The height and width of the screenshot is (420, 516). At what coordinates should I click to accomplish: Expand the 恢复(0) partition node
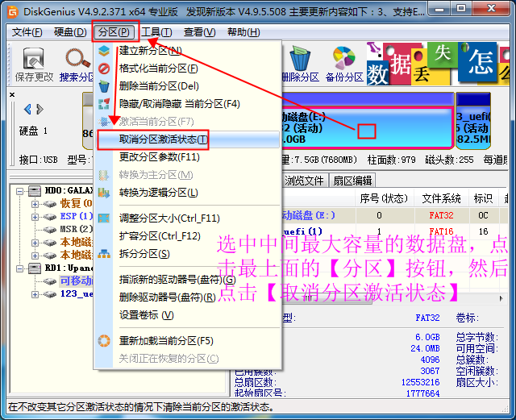[x=35, y=204]
